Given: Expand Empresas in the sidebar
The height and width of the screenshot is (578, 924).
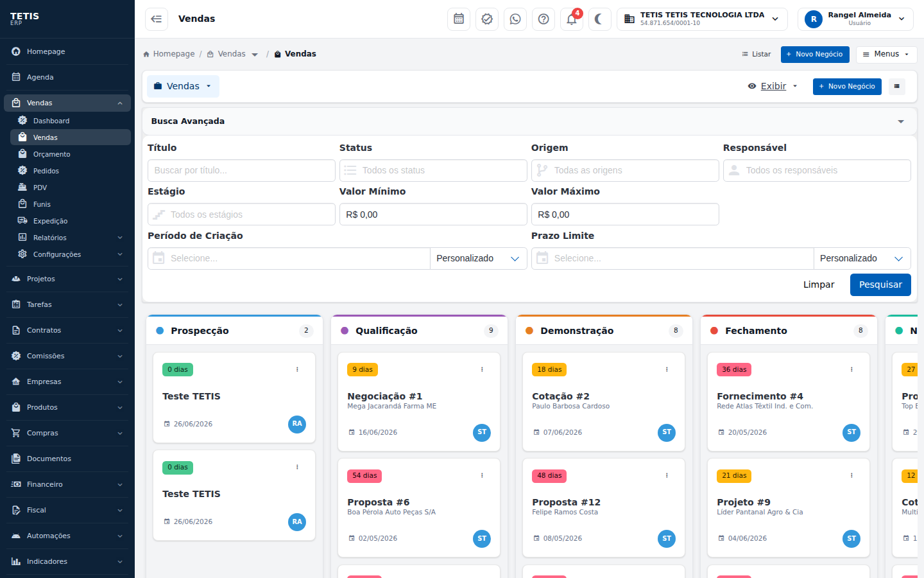Looking at the screenshot, I should click(x=67, y=381).
